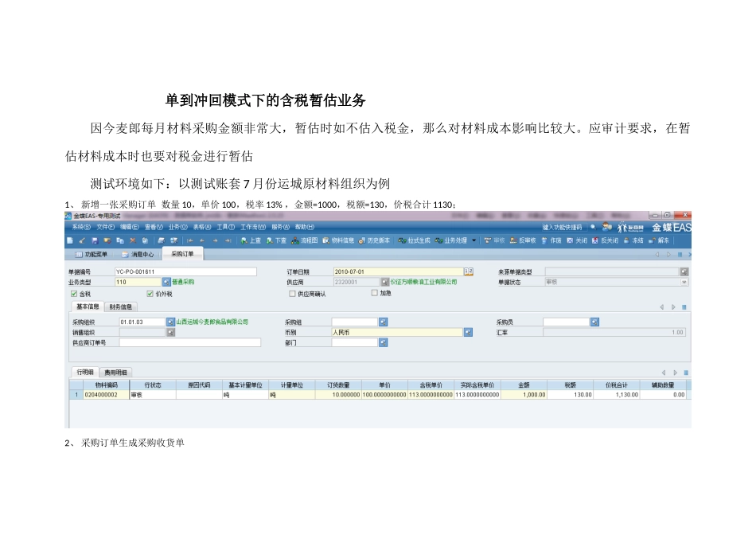
Task: Click the 反审核 toolbar button
Action: [x=522, y=240]
